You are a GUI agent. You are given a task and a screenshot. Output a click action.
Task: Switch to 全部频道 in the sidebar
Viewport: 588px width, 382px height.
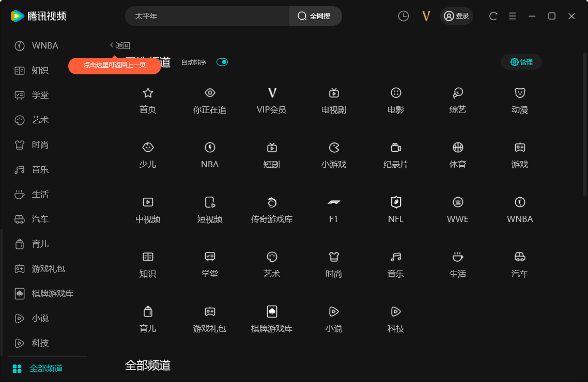point(47,368)
